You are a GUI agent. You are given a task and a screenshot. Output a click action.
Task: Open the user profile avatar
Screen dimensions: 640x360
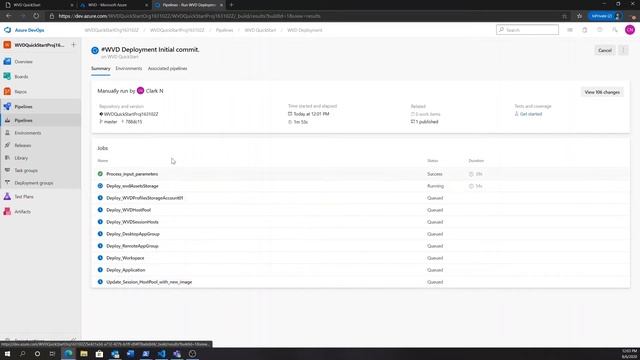630,30
